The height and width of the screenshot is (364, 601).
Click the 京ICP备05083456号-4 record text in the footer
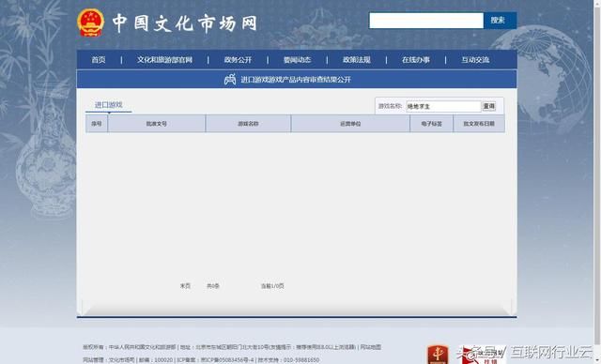tap(227, 360)
